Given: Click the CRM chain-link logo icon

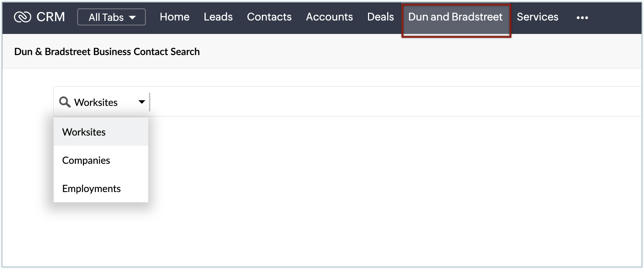Looking at the screenshot, I should (22, 17).
